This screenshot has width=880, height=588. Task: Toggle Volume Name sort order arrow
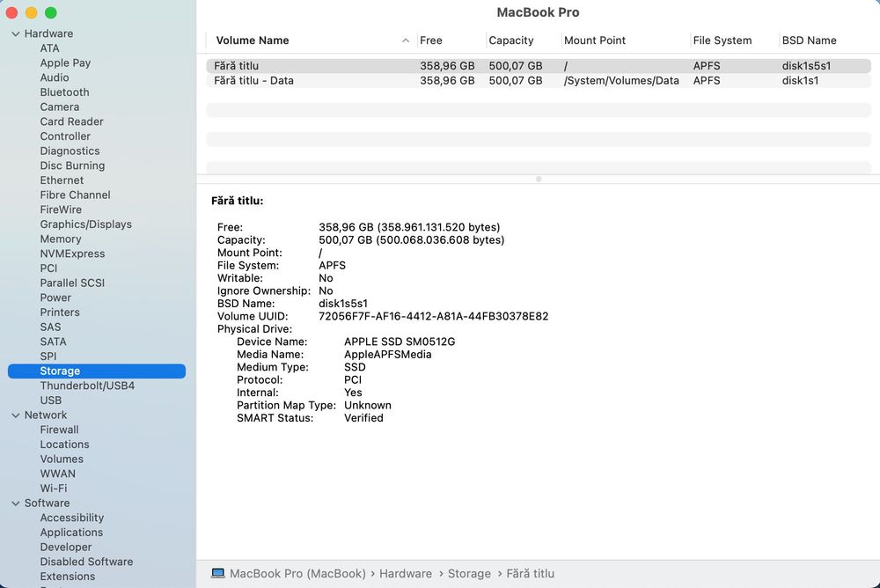click(405, 40)
